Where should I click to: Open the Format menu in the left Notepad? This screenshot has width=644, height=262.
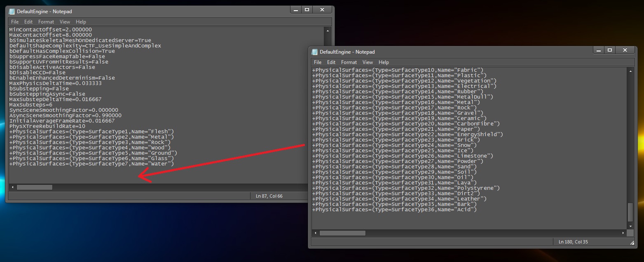coord(46,21)
